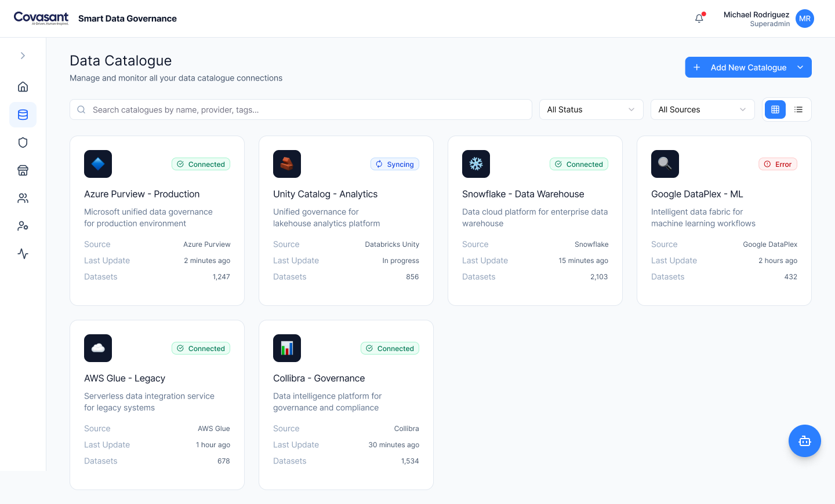835x504 pixels.
Task: Click the Error status badge
Action: point(778,164)
